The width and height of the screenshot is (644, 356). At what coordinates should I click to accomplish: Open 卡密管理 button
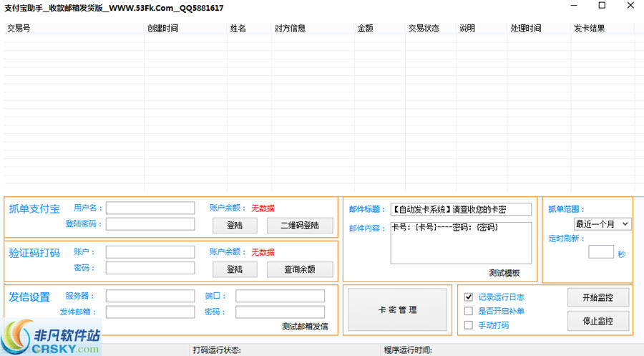tap(397, 309)
